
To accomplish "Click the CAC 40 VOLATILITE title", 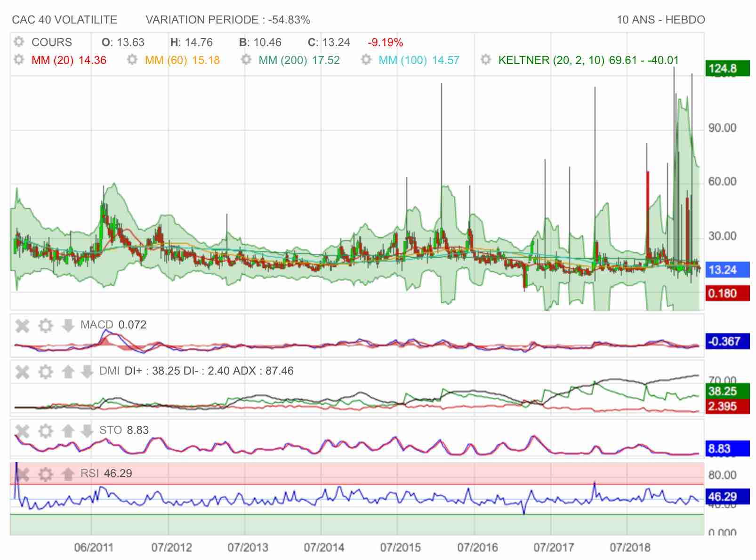I will point(64,20).
